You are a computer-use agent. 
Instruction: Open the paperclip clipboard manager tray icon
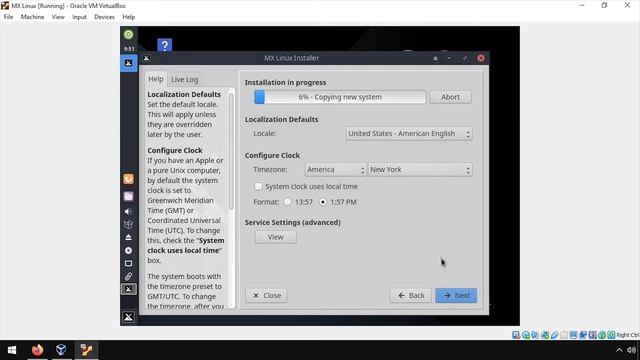tap(128, 277)
